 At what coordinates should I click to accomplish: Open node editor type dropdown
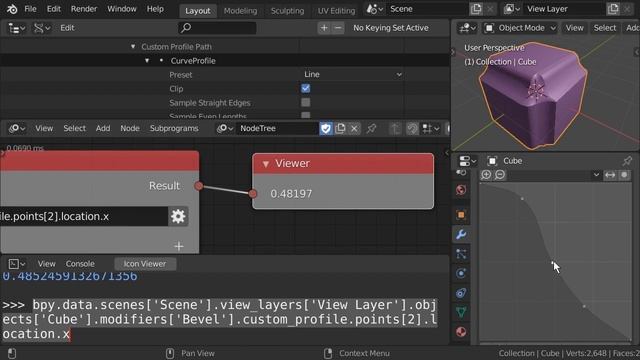point(17,129)
